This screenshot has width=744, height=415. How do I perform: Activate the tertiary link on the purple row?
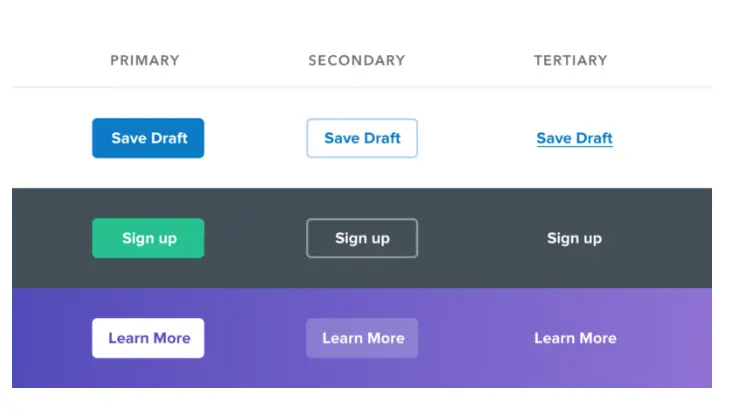point(575,338)
